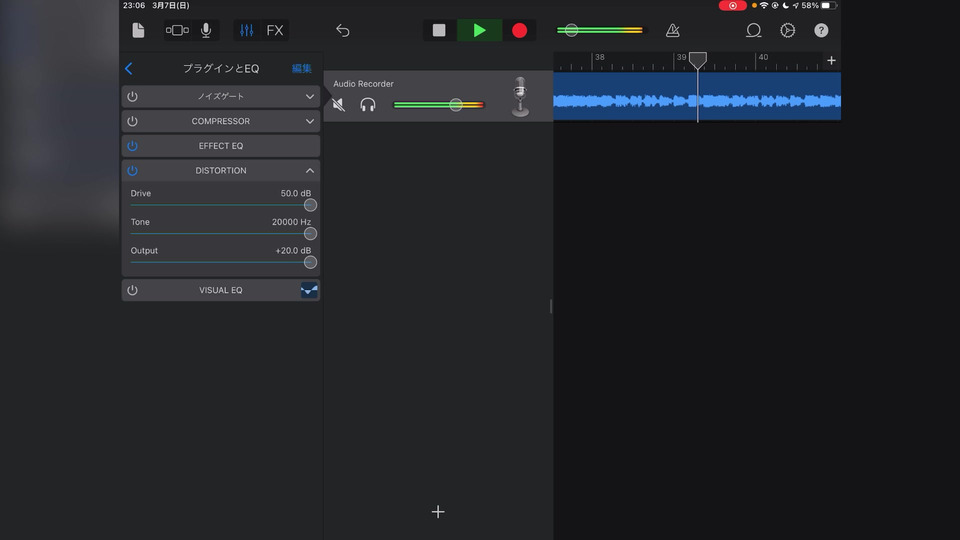The width and height of the screenshot is (960, 540).
Task: Open song settings gear icon
Action: click(788, 30)
